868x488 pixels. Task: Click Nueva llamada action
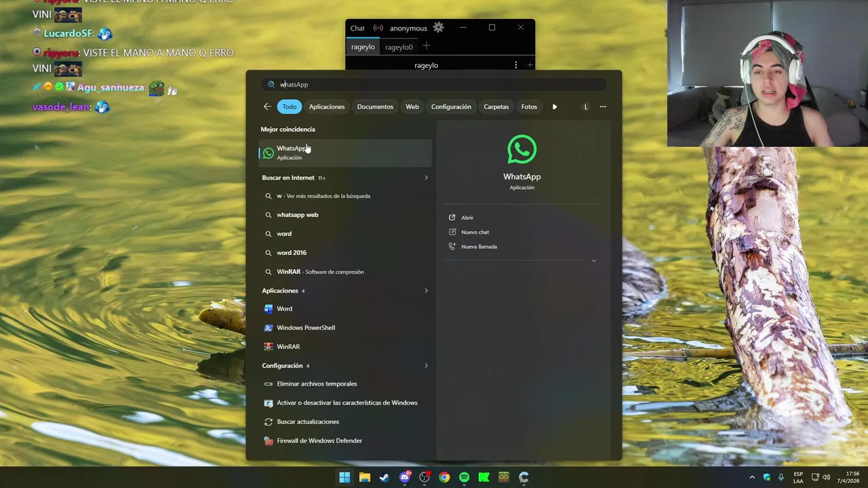[479, 247]
